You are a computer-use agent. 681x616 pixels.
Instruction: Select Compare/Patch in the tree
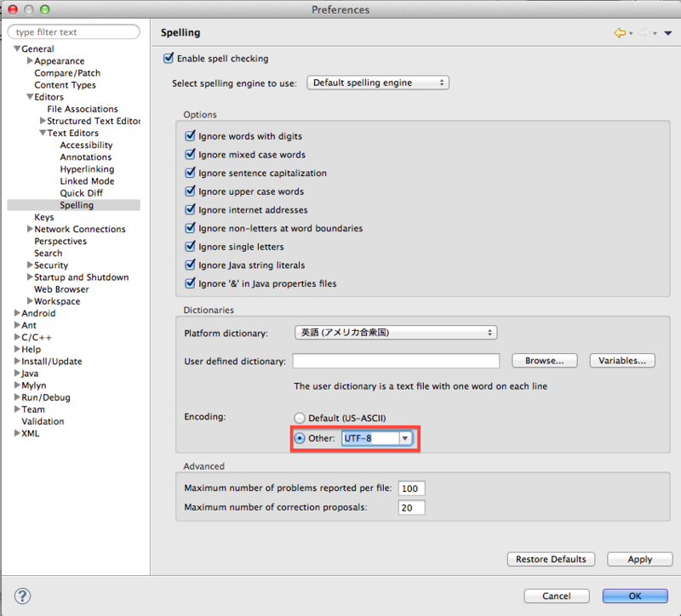pos(67,73)
